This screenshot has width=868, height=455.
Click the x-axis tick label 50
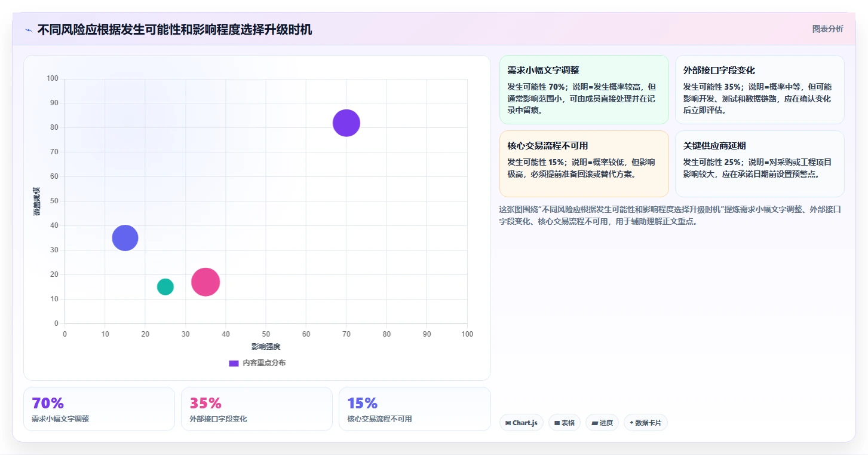(266, 334)
